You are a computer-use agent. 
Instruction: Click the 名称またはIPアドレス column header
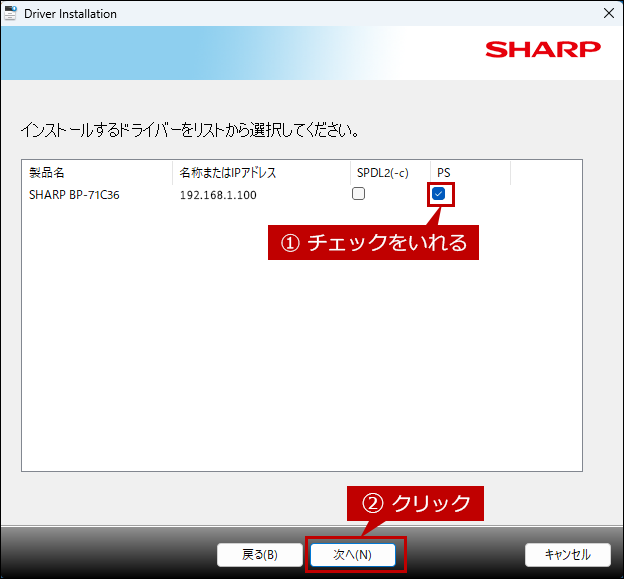(260, 173)
